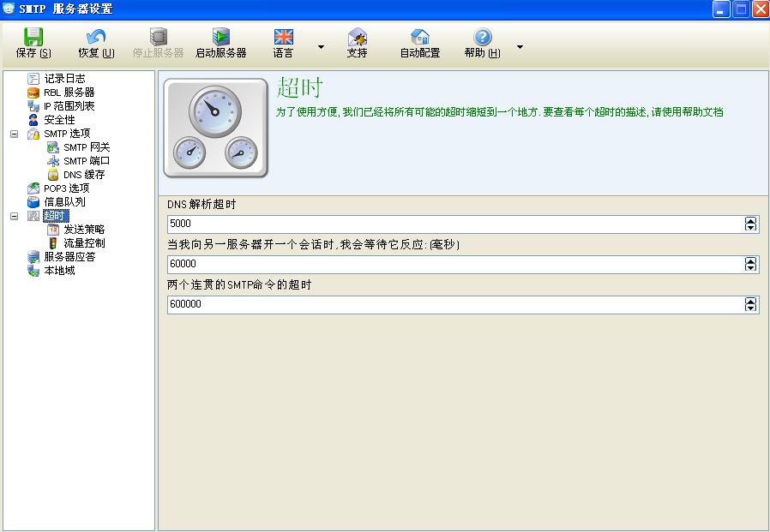
Task: Click the Help (帮助) question mark icon
Action: [x=482, y=37]
